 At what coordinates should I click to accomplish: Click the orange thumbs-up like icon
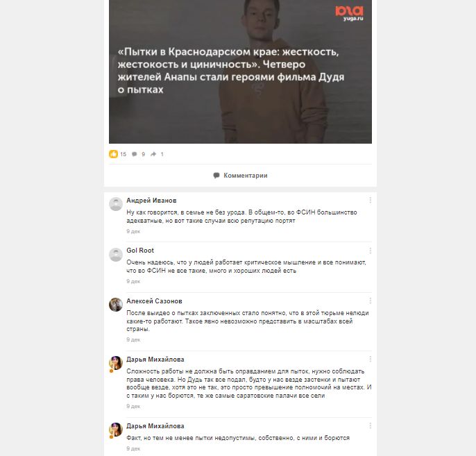tap(113, 154)
